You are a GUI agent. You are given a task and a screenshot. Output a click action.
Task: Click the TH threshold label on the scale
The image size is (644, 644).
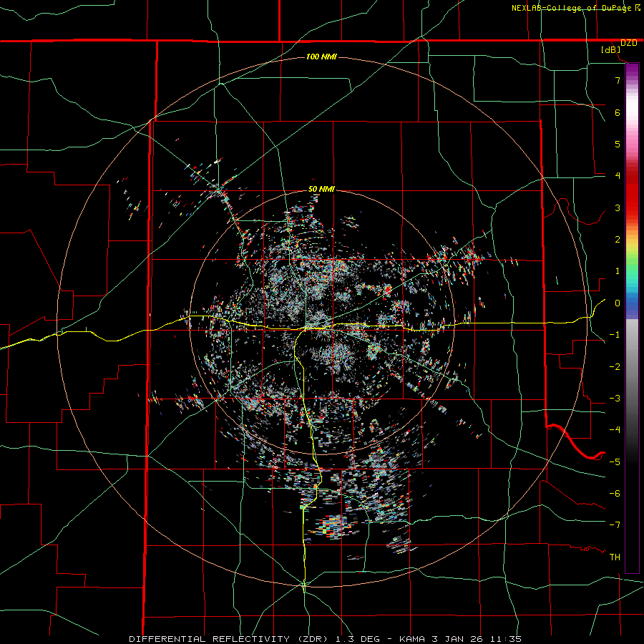(x=615, y=557)
